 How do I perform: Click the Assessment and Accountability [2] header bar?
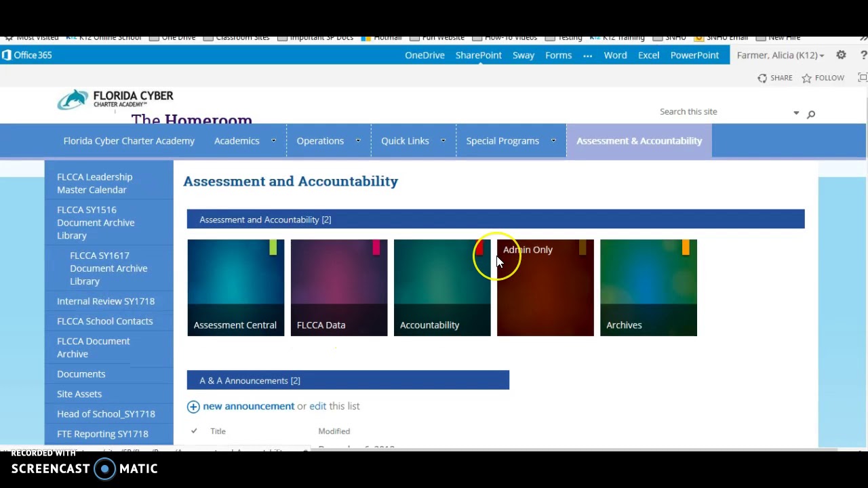[496, 220]
